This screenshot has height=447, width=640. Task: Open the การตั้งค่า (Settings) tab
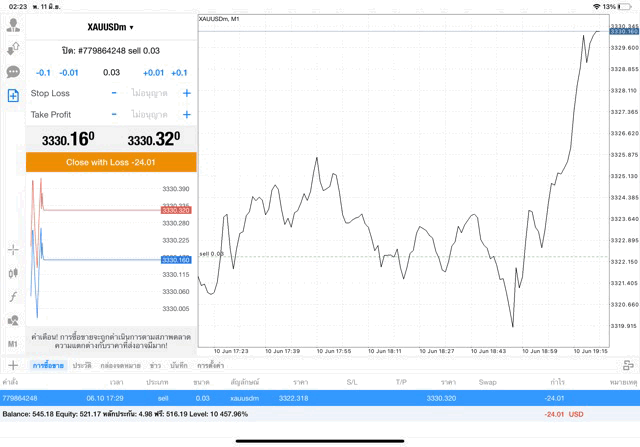coord(210,366)
